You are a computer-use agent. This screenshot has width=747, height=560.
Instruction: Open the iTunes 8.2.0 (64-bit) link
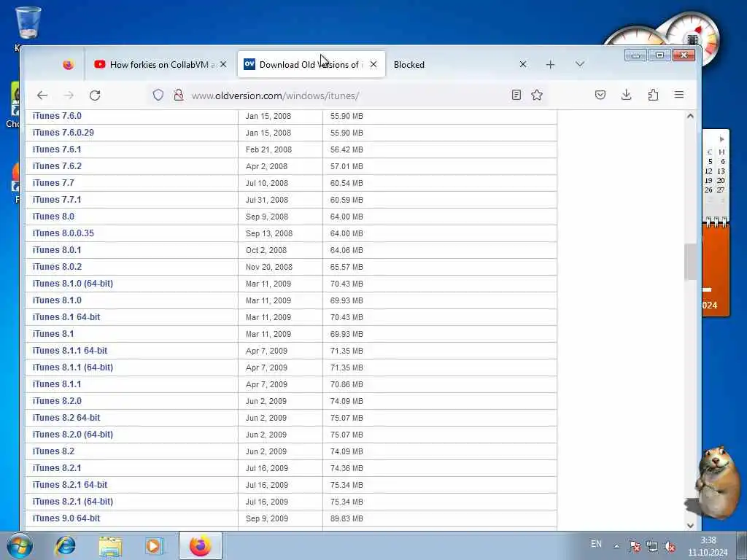point(72,435)
